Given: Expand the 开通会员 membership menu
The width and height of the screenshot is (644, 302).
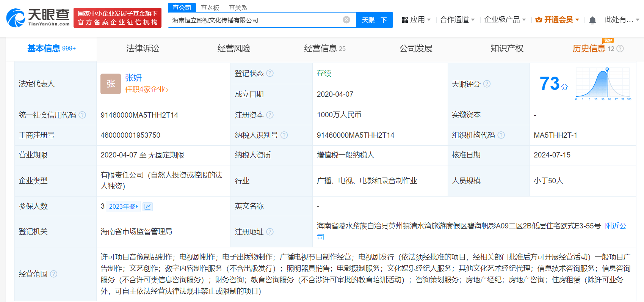Looking at the screenshot, I should coord(557,20).
